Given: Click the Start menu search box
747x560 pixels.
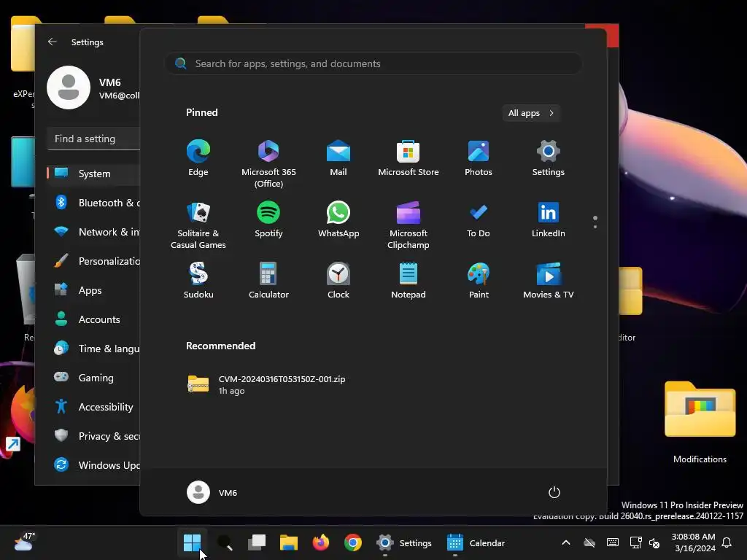Looking at the screenshot, I should [x=373, y=63].
